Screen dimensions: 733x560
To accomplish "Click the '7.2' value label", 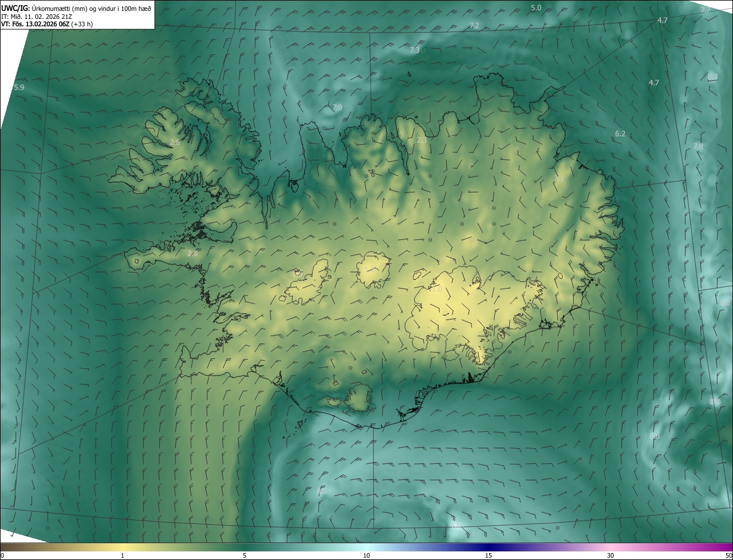I will [474, 26].
